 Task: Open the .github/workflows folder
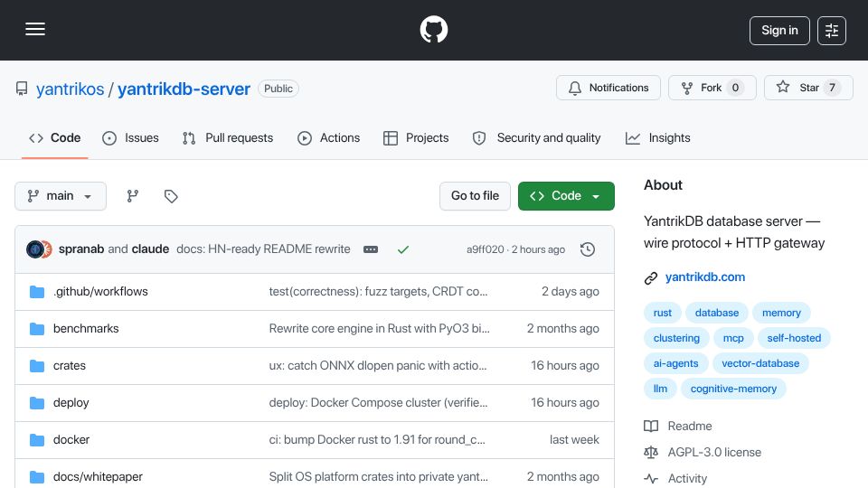point(100,292)
